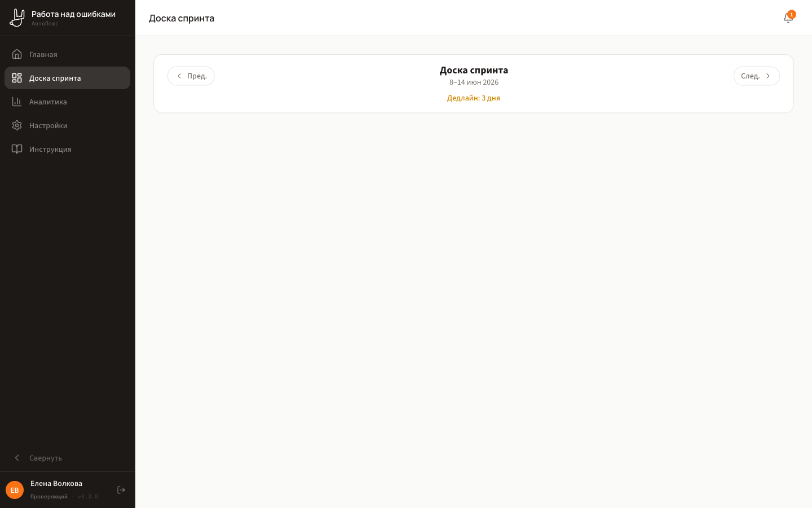Viewport: 812px width, 508px height.
Task: Click the АвтоПлюс subtitle
Action: click(45, 24)
